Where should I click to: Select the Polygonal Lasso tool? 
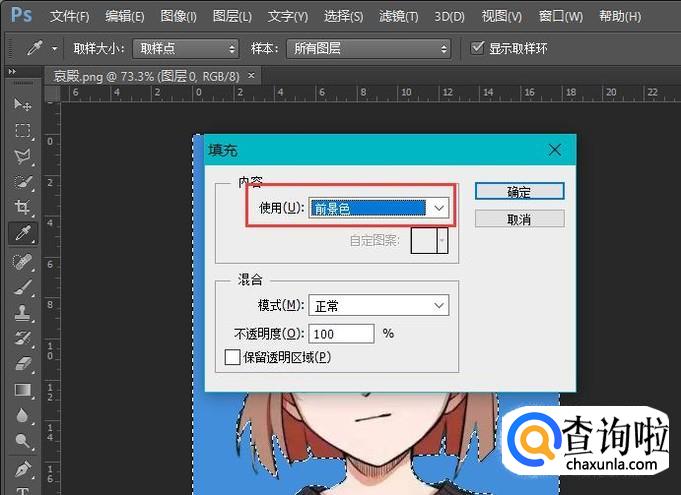(x=22, y=156)
